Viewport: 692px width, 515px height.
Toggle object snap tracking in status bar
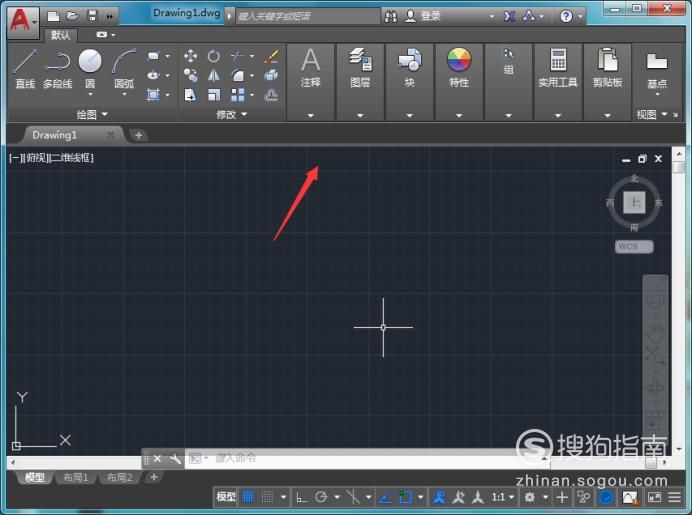click(x=385, y=497)
